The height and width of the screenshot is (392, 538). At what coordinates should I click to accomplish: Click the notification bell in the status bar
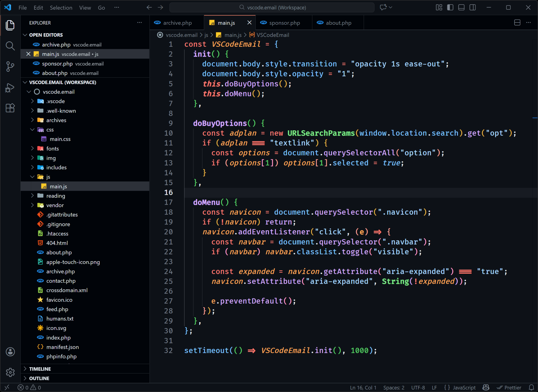tap(532, 387)
